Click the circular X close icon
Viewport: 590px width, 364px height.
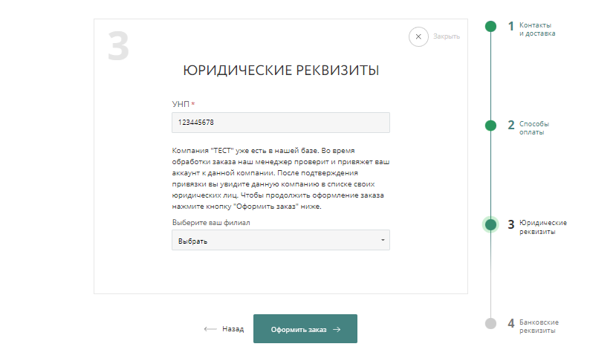[x=418, y=36]
